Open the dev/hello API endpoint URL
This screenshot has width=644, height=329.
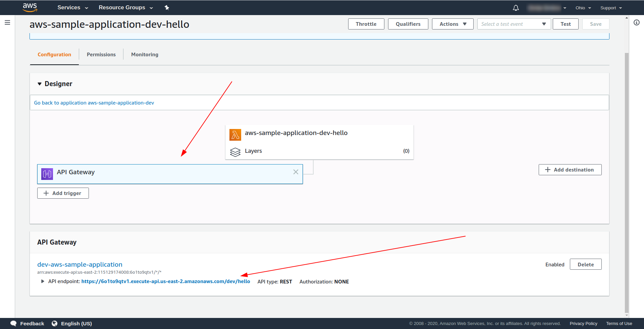[x=166, y=281]
